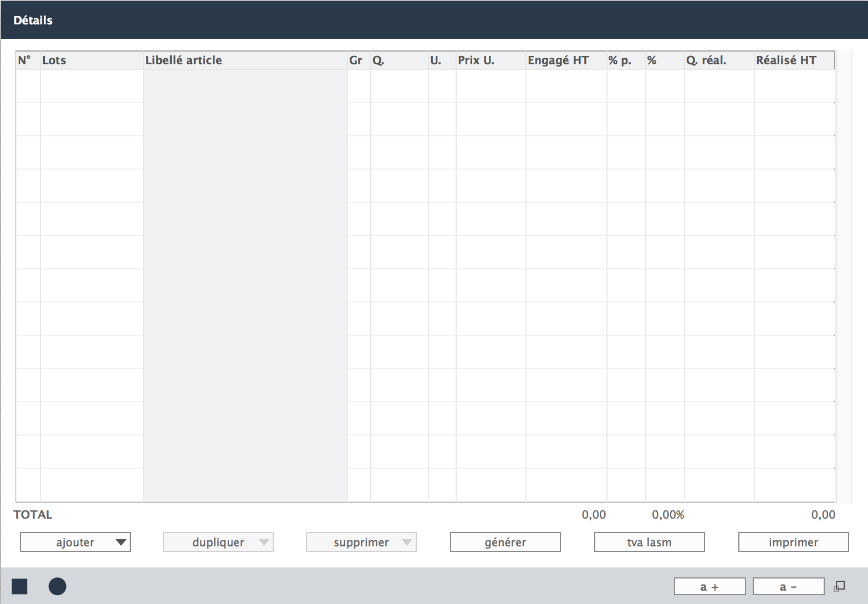Click the Gr column header
The width and height of the screenshot is (868, 604).
(359, 60)
